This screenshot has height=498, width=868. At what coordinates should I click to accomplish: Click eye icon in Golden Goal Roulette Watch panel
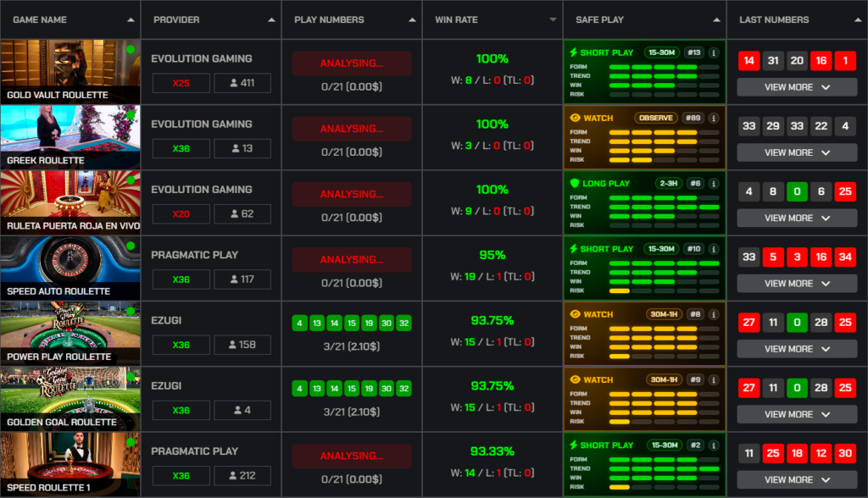(x=576, y=379)
